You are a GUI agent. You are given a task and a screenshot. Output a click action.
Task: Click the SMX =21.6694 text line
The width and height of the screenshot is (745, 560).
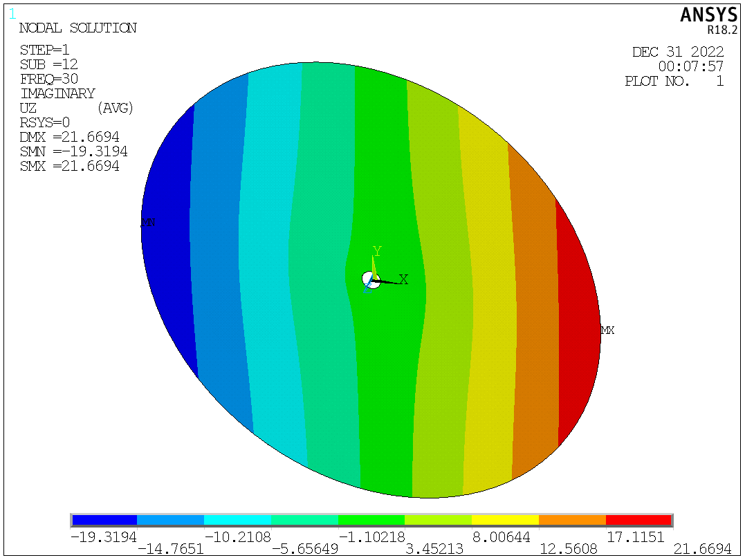click(69, 167)
